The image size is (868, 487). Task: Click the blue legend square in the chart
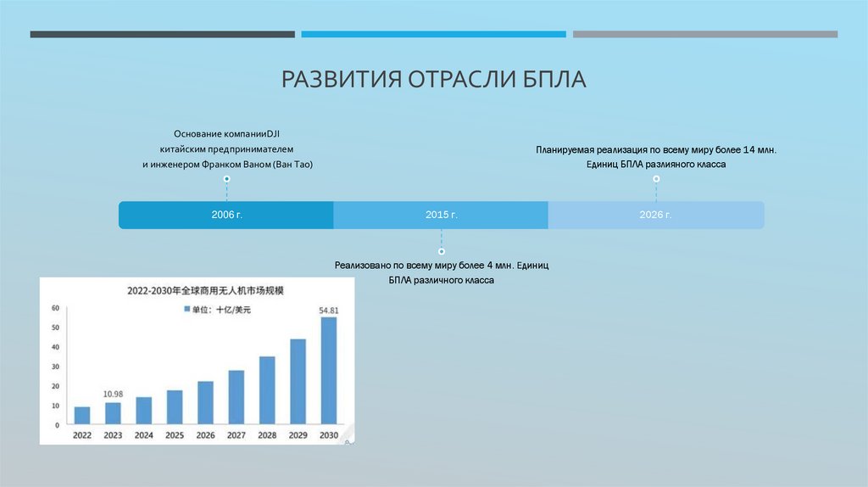point(187,309)
